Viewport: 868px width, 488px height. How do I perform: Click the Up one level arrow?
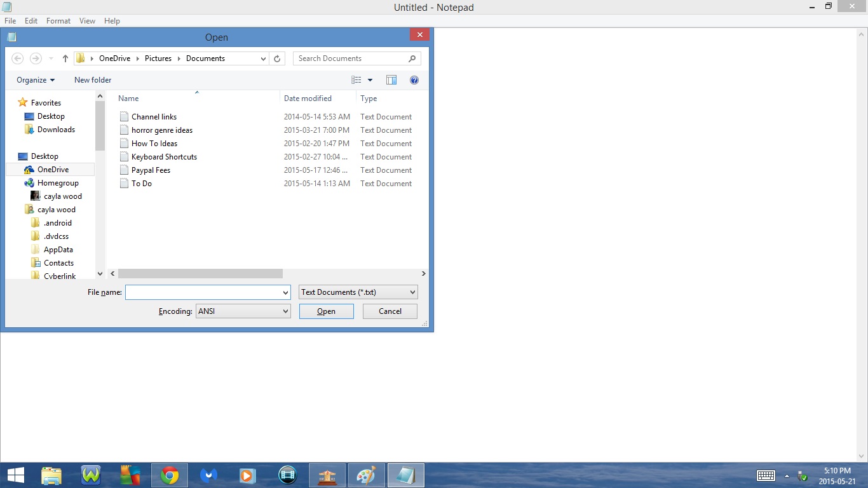[65, 58]
